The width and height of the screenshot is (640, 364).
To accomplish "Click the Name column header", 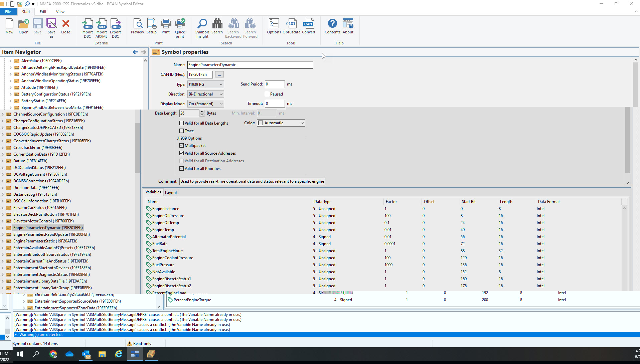I will 229,202.
